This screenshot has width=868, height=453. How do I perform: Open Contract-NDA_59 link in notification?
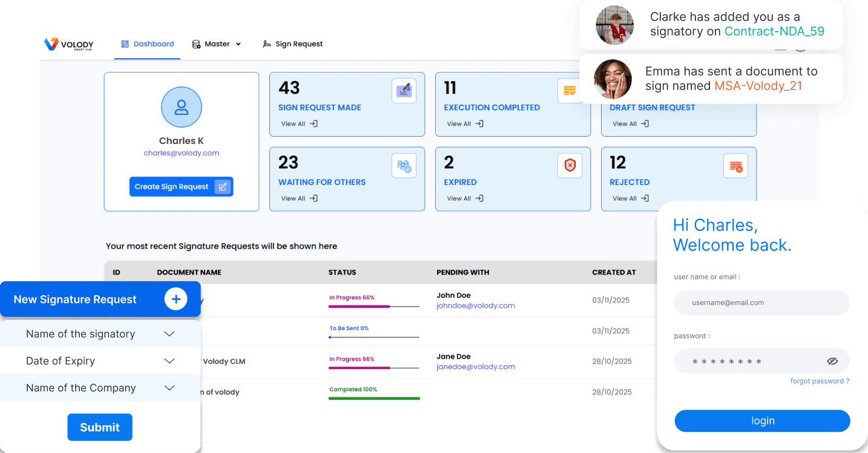tap(774, 31)
